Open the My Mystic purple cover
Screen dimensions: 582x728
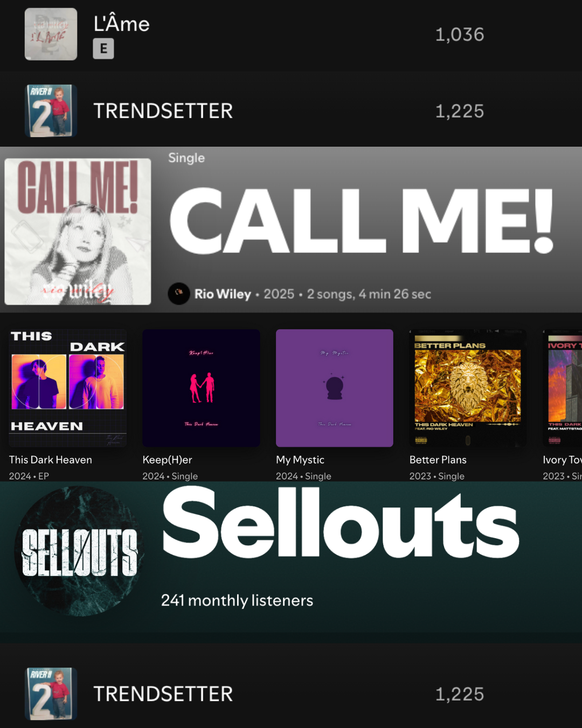point(335,388)
